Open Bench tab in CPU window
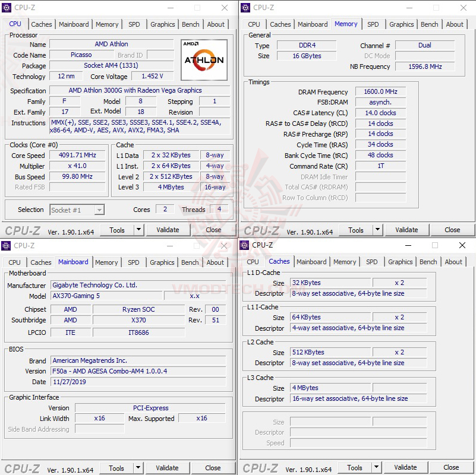Image resolution: width=476 pixels, height=475 pixels. click(x=190, y=24)
